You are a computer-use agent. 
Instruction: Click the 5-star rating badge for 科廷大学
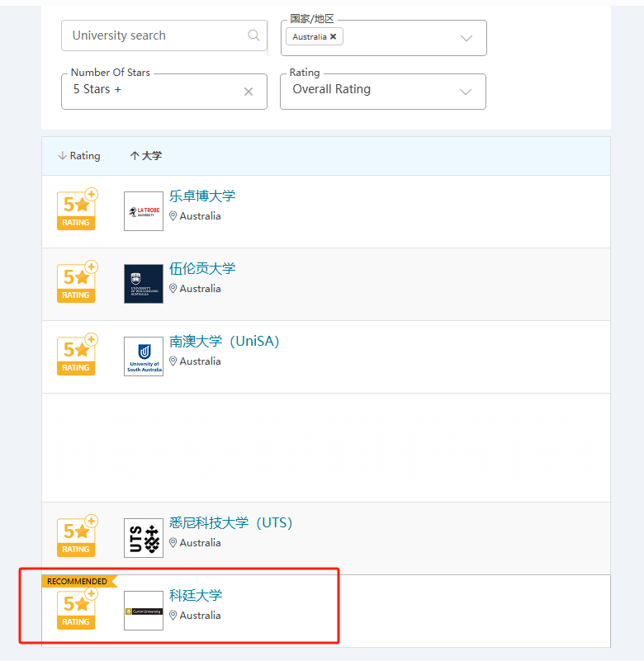(x=77, y=611)
